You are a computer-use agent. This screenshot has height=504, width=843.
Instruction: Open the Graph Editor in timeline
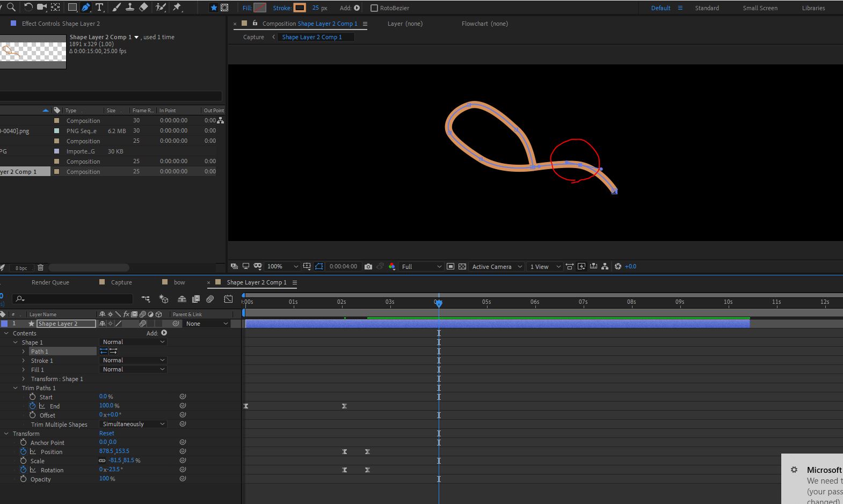[x=228, y=299]
